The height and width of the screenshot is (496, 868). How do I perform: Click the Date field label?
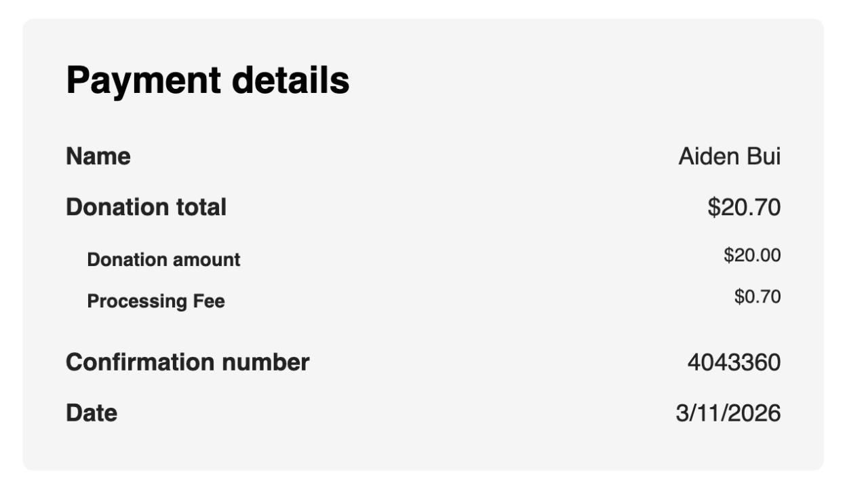tap(92, 413)
